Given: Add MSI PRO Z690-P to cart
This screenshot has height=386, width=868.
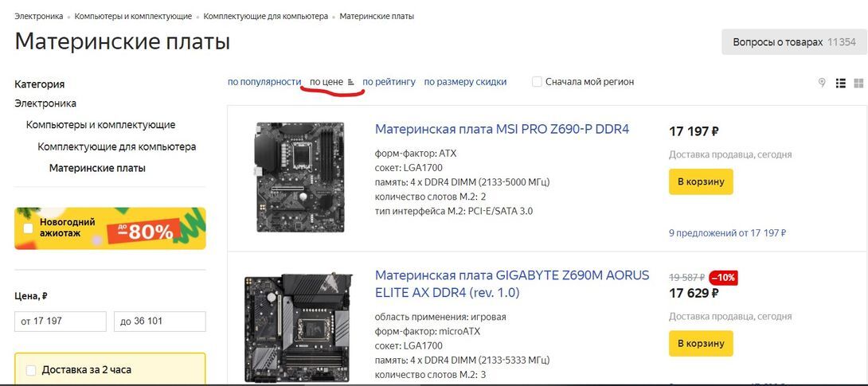Looking at the screenshot, I should [700, 181].
